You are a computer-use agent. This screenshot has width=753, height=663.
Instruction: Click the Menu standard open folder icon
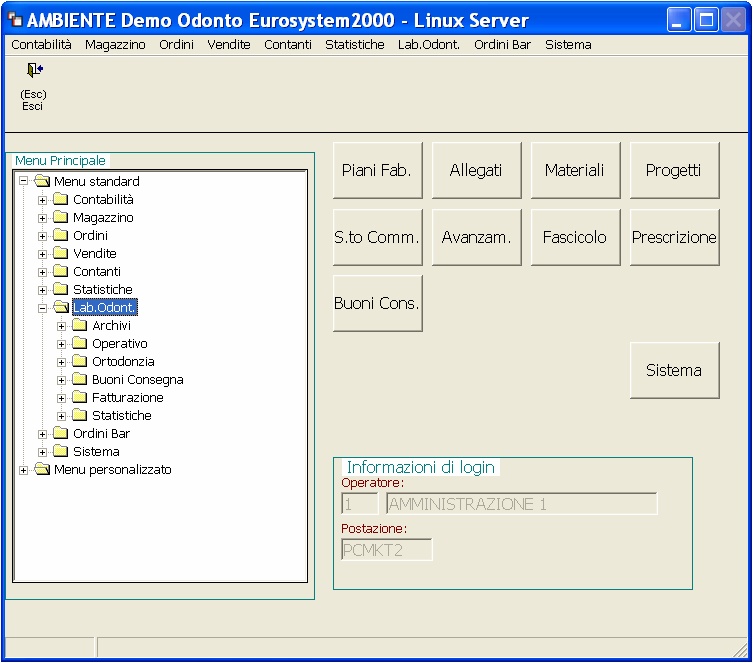[x=42, y=181]
